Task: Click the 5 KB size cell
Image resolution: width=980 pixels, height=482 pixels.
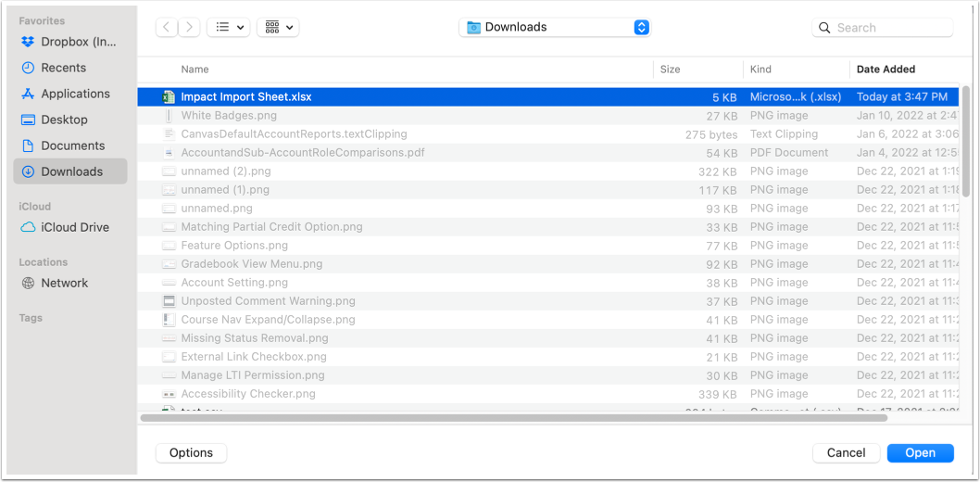Action: click(x=724, y=97)
